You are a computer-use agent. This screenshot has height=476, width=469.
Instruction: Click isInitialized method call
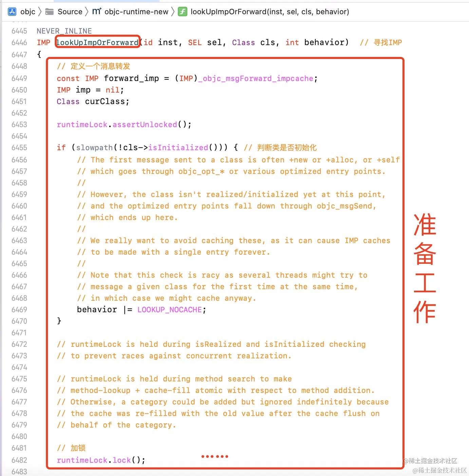(x=178, y=147)
